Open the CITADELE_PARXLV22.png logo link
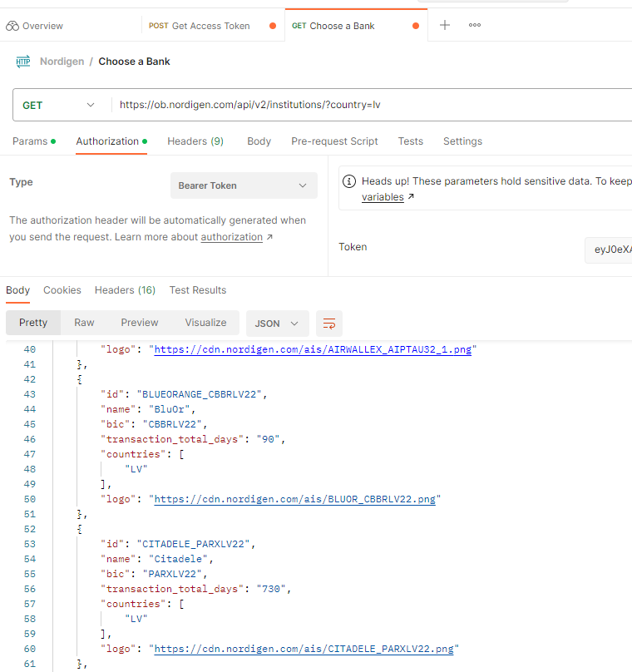The image size is (632, 672). point(304,649)
